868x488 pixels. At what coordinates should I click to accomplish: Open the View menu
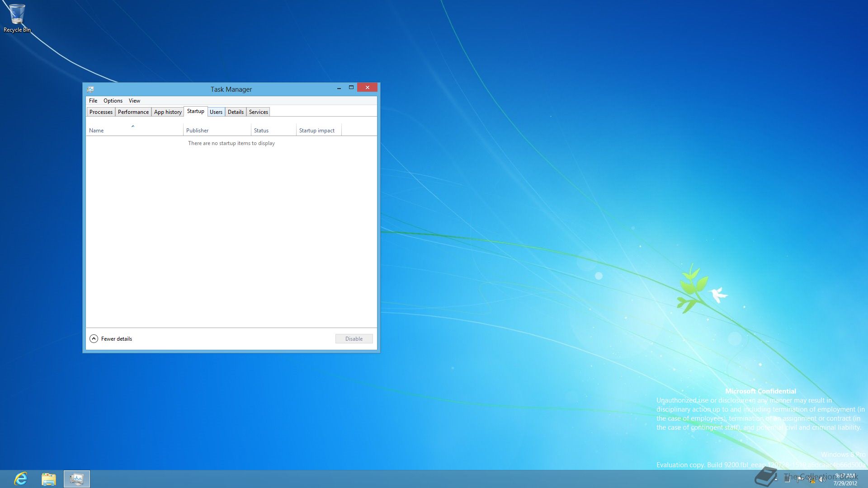click(x=134, y=101)
